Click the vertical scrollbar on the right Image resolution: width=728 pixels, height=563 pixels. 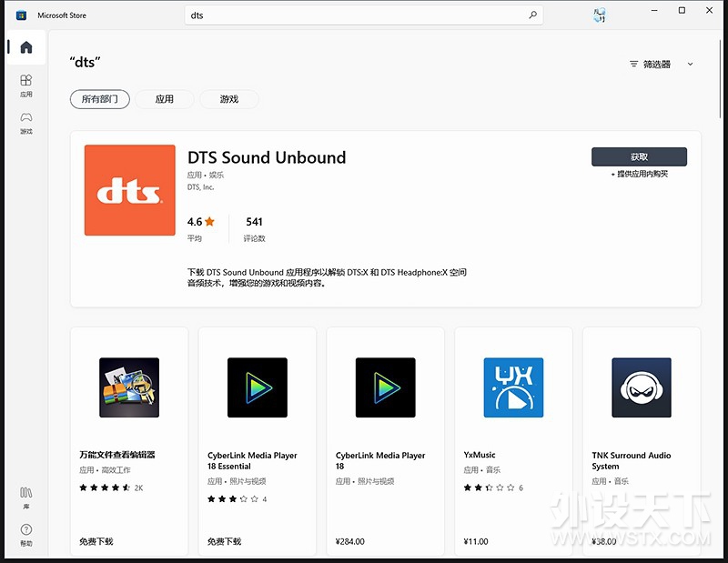tap(720, 79)
